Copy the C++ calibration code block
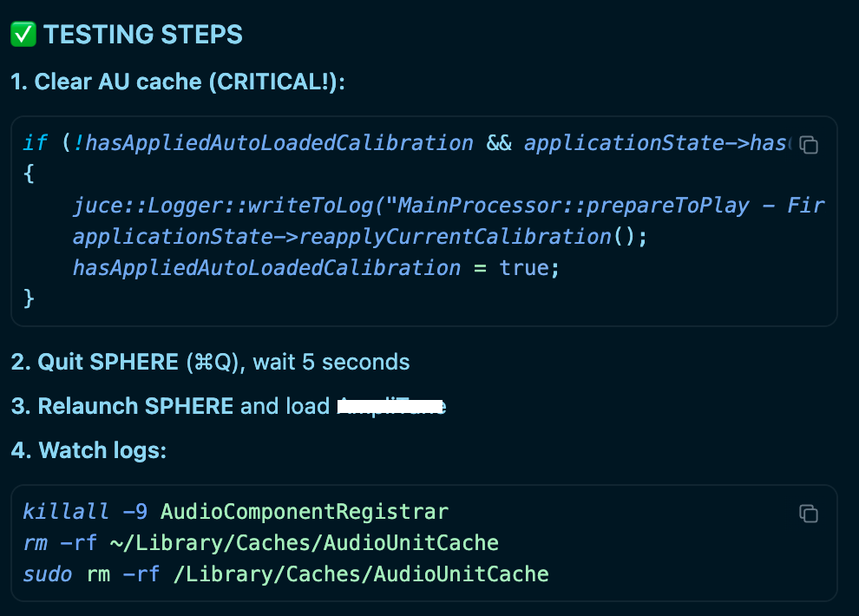Image resolution: width=859 pixels, height=616 pixels. [x=809, y=145]
